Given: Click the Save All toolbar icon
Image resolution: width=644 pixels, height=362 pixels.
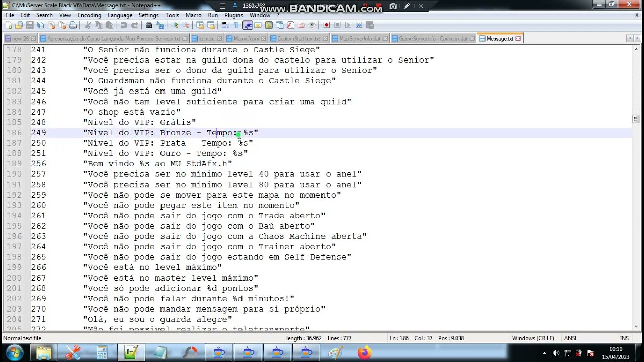Looking at the screenshot, I should [40, 25].
